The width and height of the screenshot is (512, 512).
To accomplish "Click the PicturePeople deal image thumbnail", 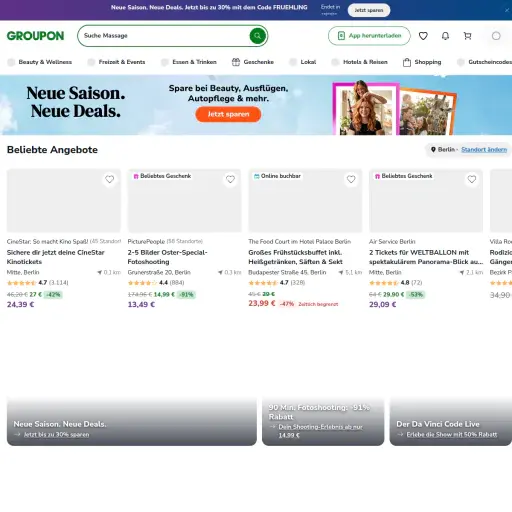I will 184,201.
